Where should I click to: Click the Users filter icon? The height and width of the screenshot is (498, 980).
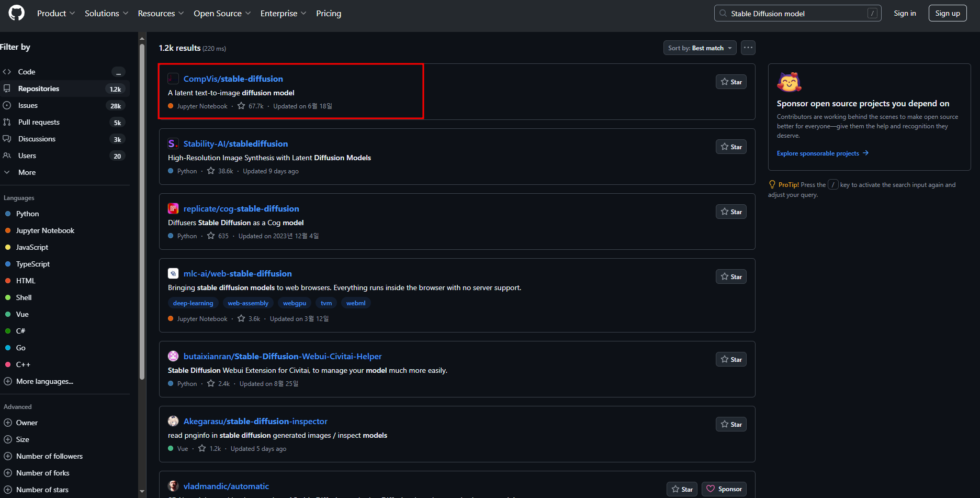(x=7, y=156)
